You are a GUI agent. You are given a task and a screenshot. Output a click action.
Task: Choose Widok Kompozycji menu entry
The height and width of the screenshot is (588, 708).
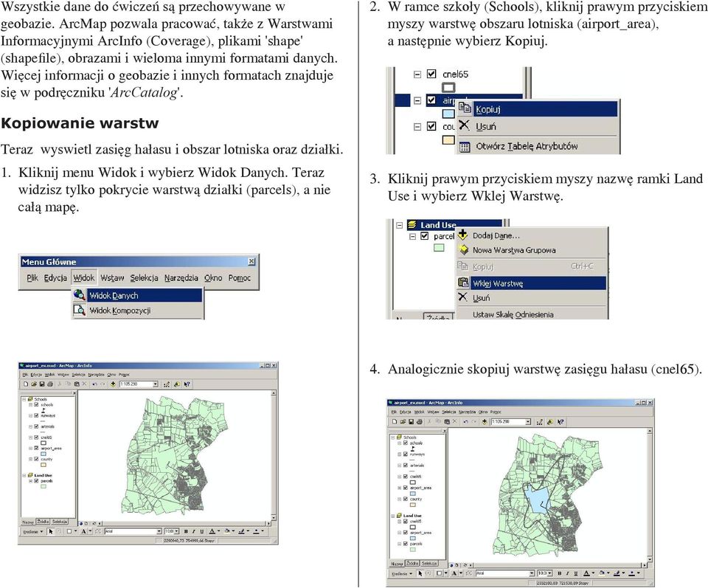[137, 311]
